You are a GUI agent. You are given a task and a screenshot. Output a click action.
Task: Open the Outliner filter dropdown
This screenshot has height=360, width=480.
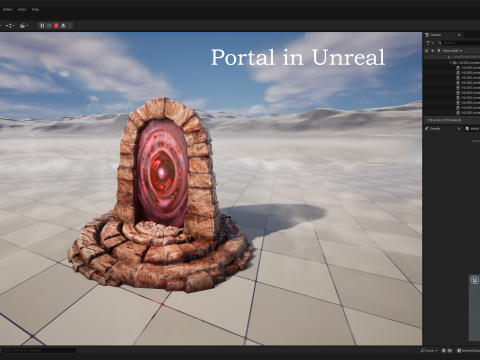430,43
